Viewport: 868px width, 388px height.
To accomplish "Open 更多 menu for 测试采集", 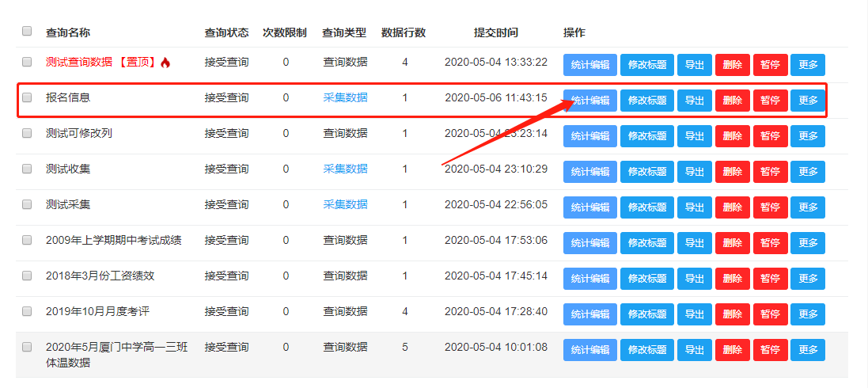I will click(808, 207).
